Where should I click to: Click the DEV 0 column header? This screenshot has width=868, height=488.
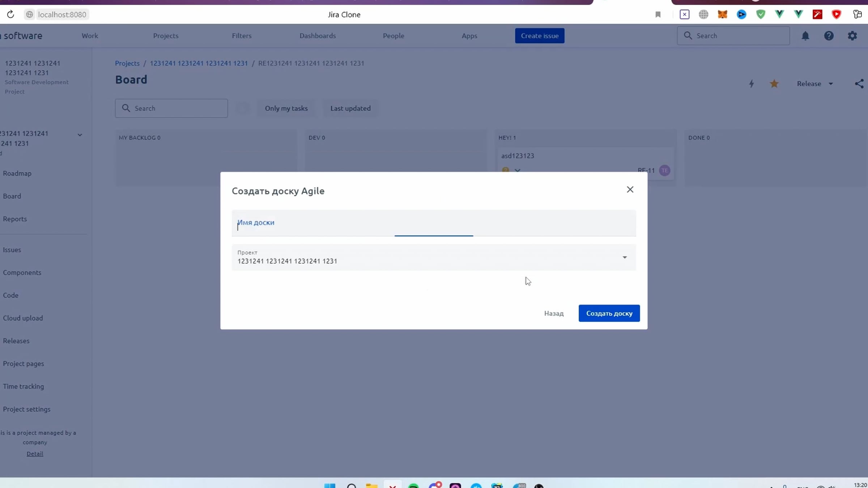(317, 138)
